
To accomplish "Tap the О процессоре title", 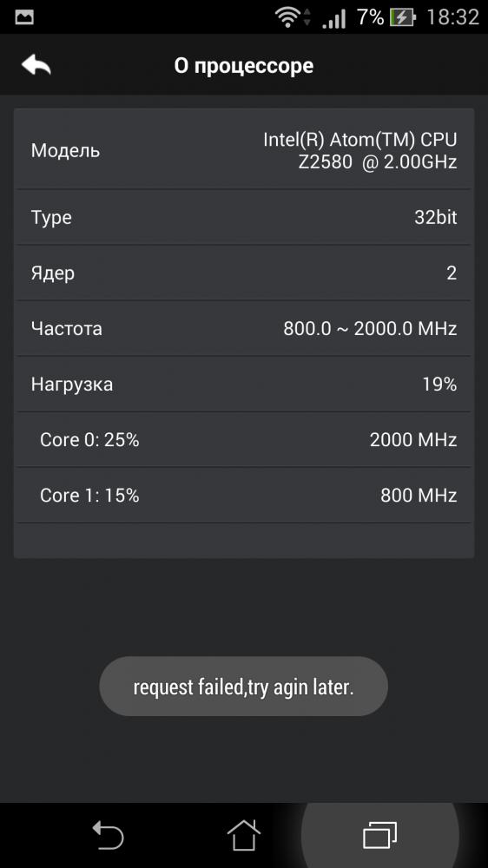I will coord(244,66).
